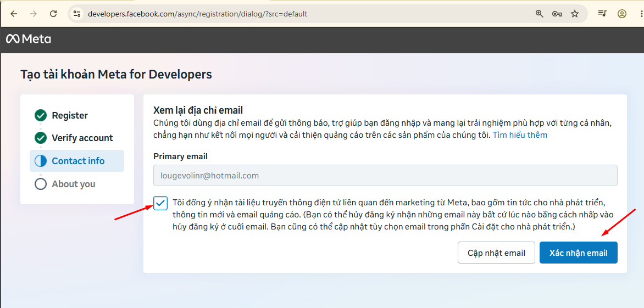Click the Primary email label
The width and height of the screenshot is (644, 308).
pyautogui.click(x=180, y=156)
